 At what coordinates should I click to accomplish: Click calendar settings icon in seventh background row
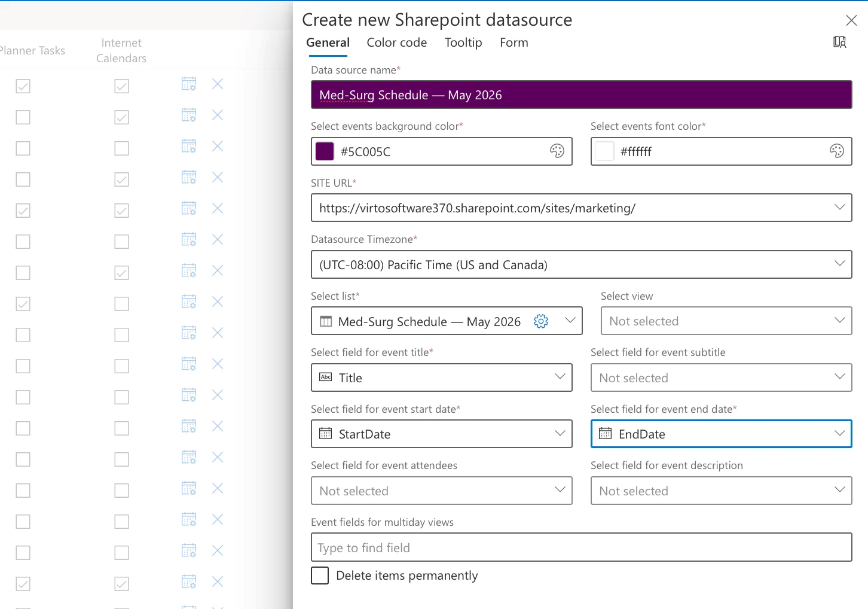tap(189, 270)
